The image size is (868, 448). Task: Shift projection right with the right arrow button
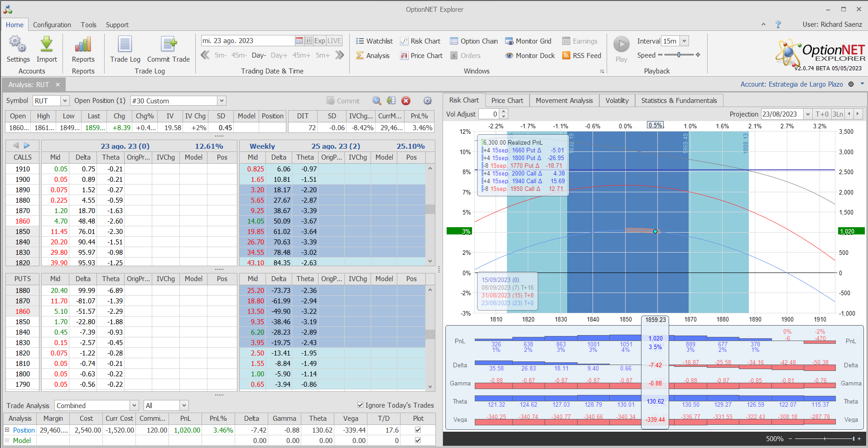(x=858, y=114)
